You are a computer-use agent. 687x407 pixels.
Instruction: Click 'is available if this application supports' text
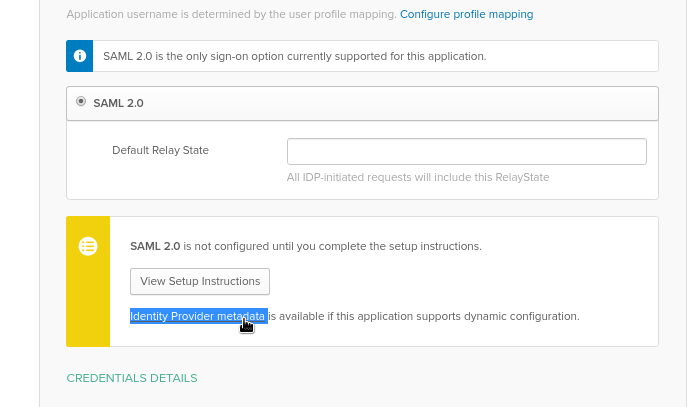pos(424,316)
